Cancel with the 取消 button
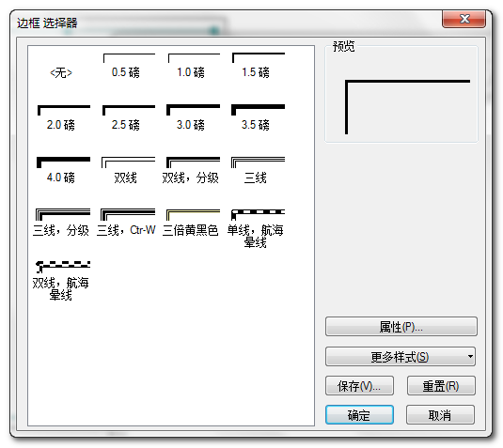 (x=440, y=415)
